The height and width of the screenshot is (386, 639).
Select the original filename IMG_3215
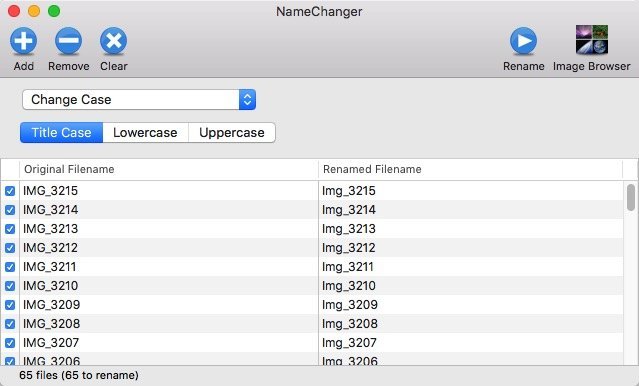(x=50, y=191)
